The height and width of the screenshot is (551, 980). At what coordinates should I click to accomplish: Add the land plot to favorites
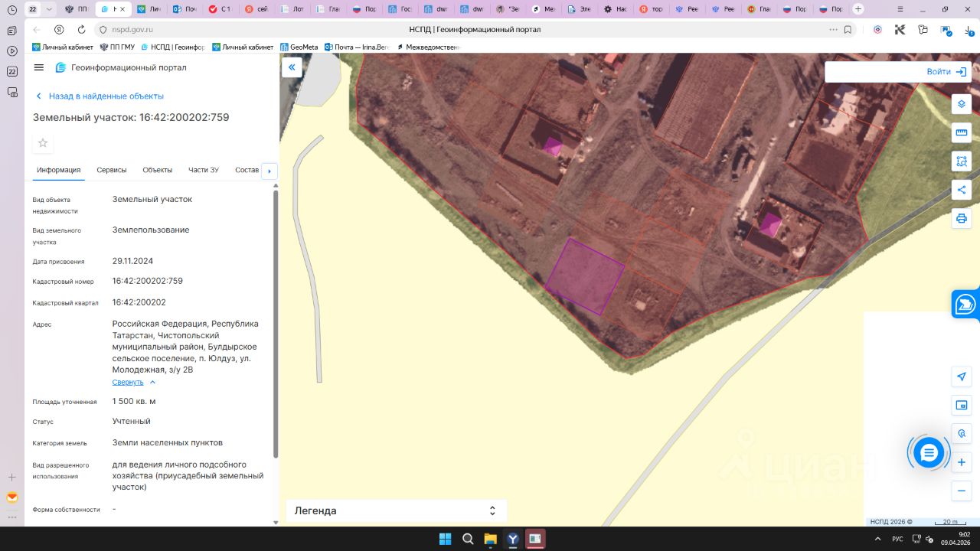[43, 143]
